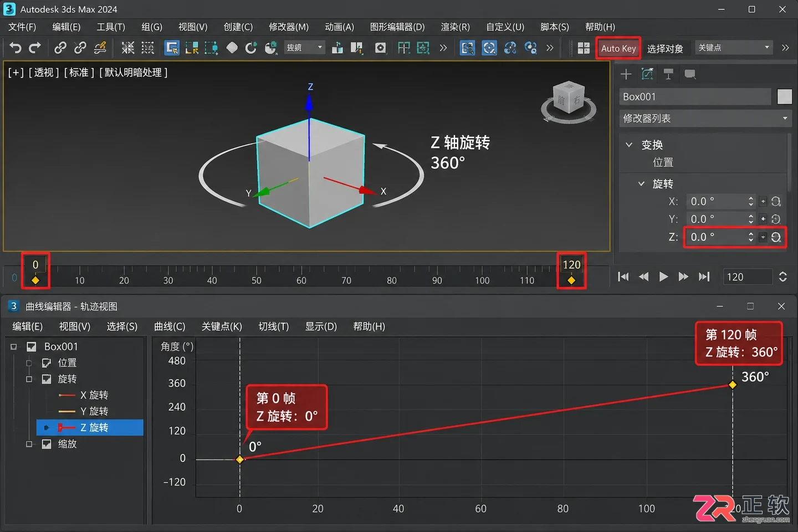Reset the Y rotation value icon
Screen dimensions: 798x532
pos(776,219)
